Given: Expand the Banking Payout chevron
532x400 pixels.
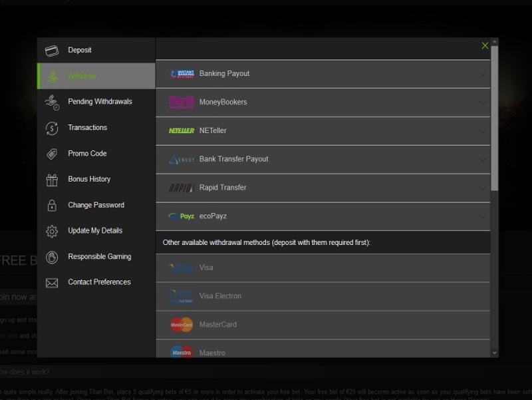Looking at the screenshot, I should tap(483, 74).
